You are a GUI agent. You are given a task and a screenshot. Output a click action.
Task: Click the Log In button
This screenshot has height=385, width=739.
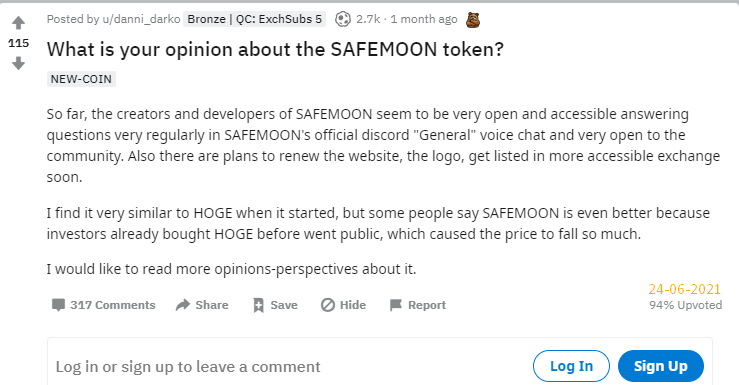pos(571,366)
